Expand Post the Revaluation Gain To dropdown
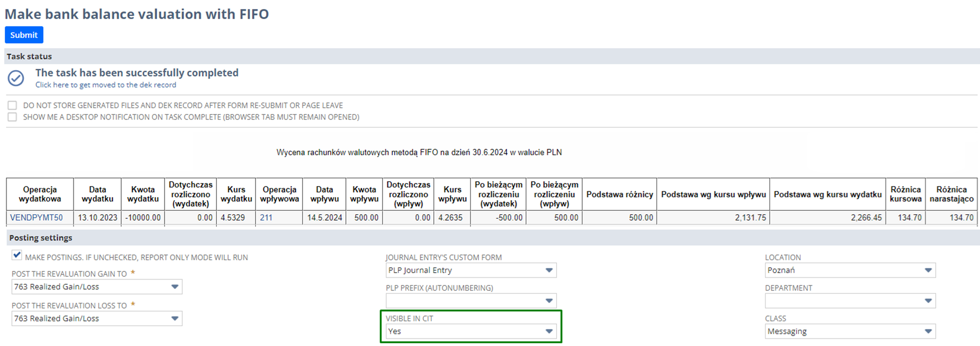 click(96, 287)
